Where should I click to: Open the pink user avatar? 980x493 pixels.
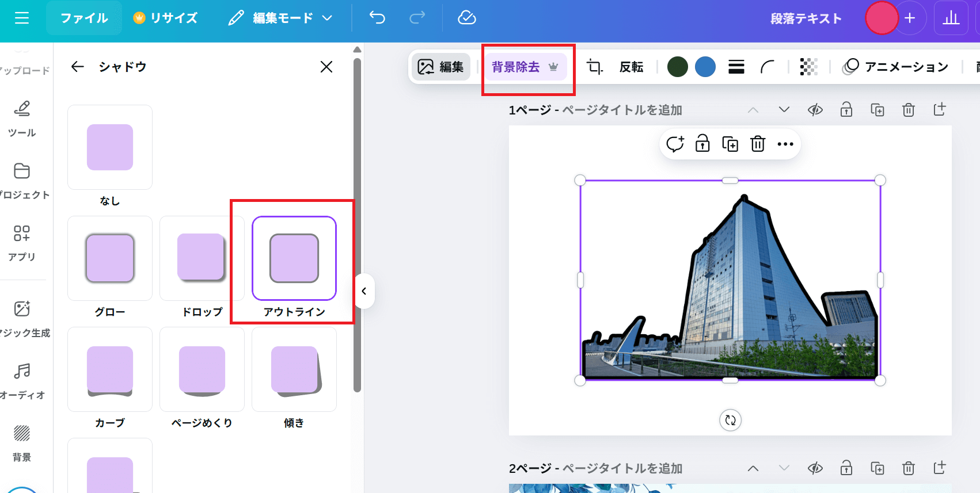882,18
